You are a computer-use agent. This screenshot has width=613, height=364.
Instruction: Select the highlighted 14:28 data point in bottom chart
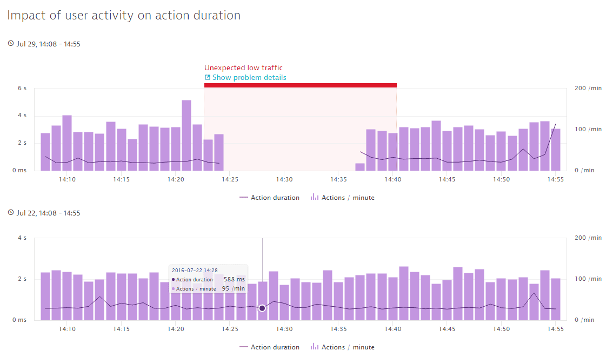coord(262,308)
